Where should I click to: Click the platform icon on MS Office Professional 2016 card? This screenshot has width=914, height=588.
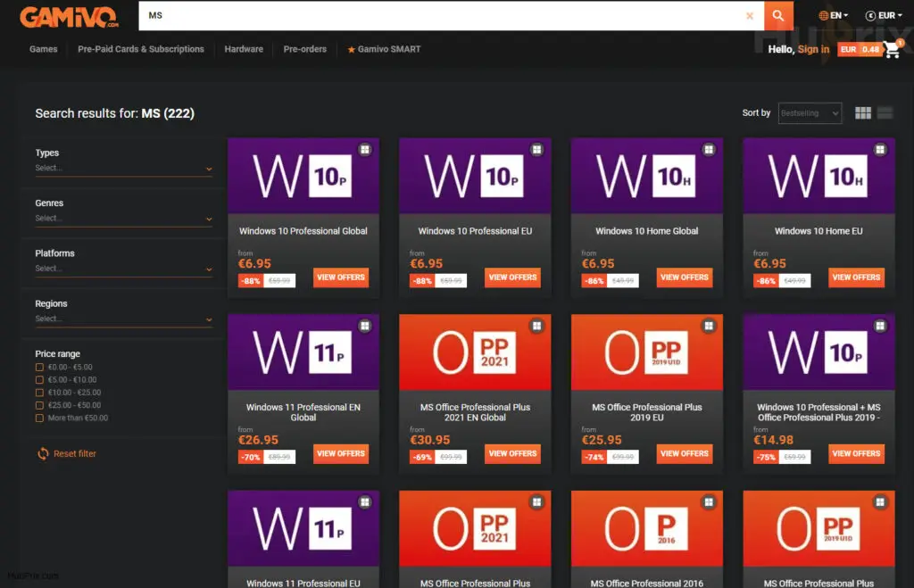coord(709,501)
